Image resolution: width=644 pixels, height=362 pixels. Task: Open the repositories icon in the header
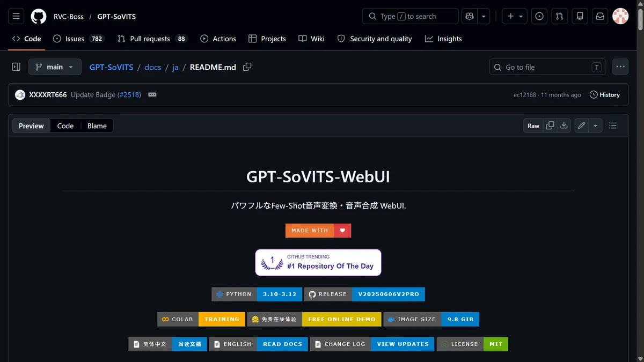coord(580,16)
